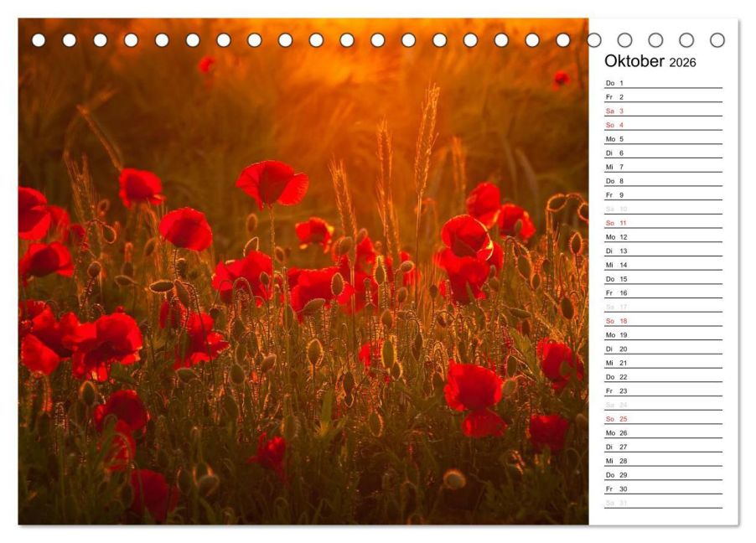Click the faded Sa 10 entry
Screen dimensions: 756x543
pos(664,209)
